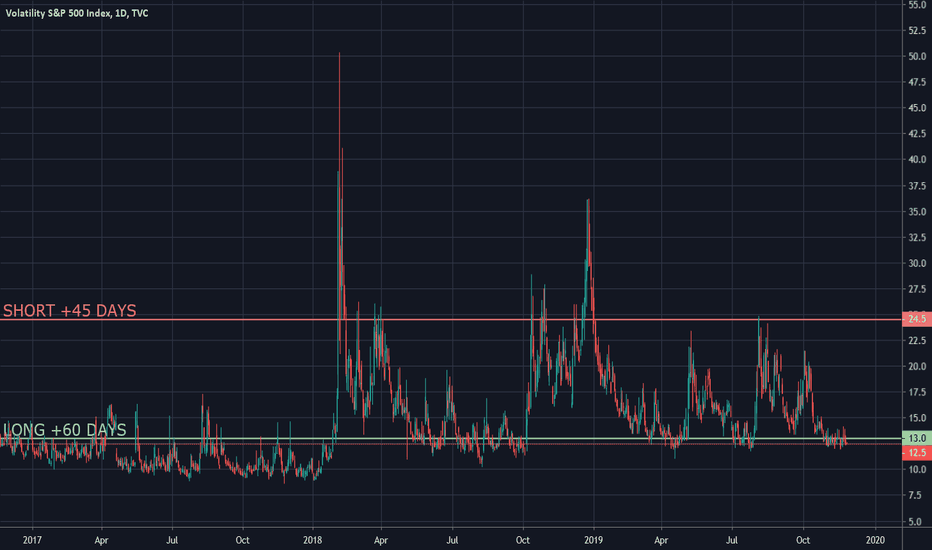Click the 30.0 value on the price scale
Image resolution: width=932 pixels, height=550 pixels.
click(917, 263)
